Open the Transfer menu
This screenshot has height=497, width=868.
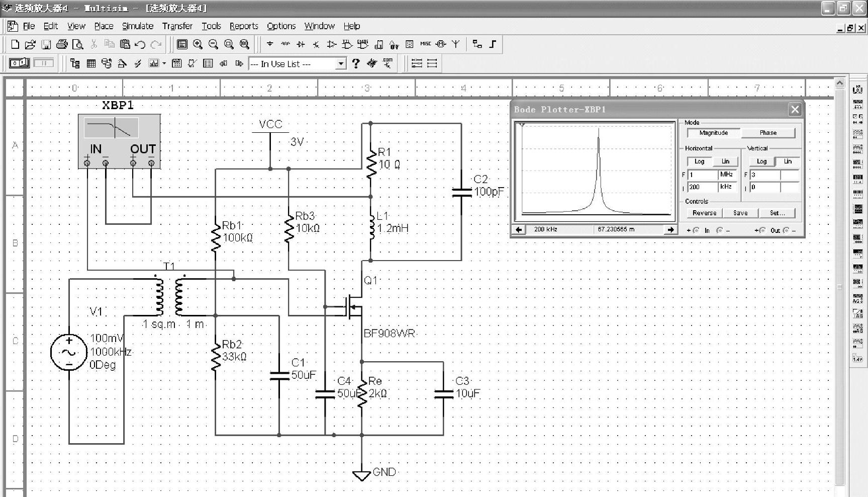177,26
